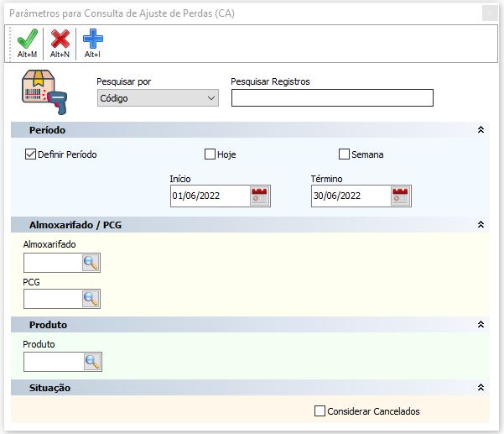
Task: Uncheck the Definir Período checkbox
Action: 30,154
